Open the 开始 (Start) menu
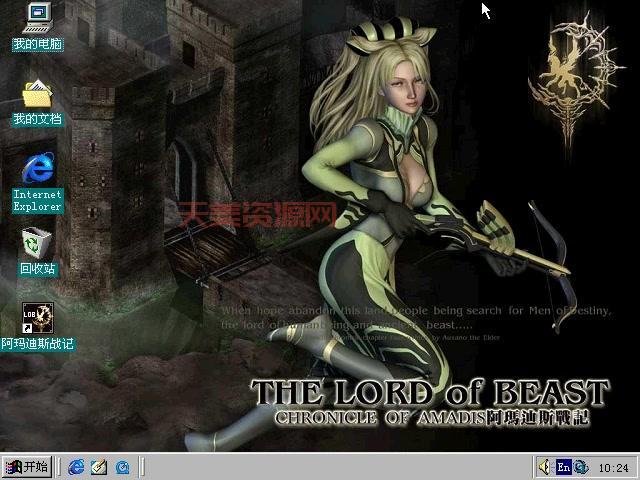640x480 pixels. 27,467
